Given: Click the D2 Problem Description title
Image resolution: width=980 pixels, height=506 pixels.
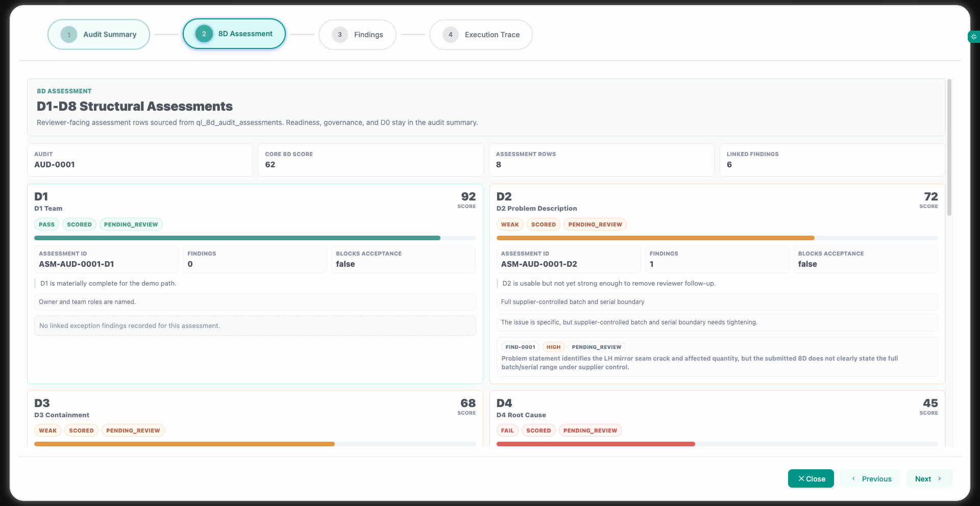Looking at the screenshot, I should coord(536,209).
